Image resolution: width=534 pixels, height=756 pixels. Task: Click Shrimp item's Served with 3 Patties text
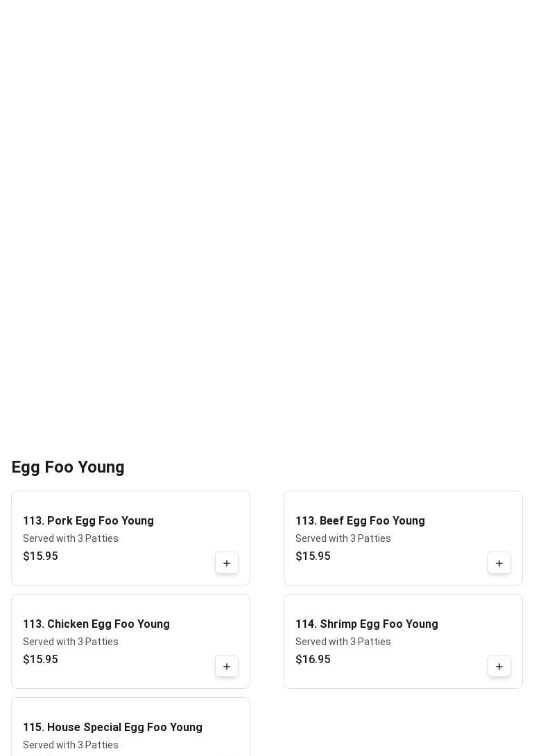(x=343, y=641)
